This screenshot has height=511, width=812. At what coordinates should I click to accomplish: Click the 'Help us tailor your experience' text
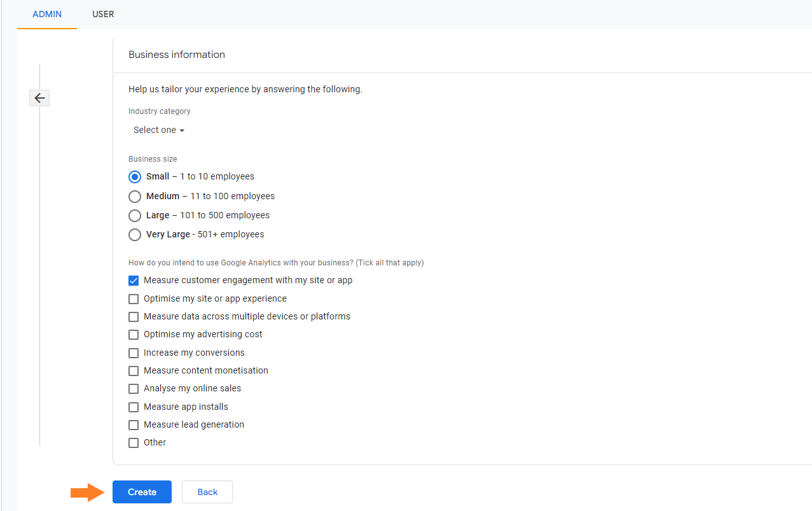245,89
